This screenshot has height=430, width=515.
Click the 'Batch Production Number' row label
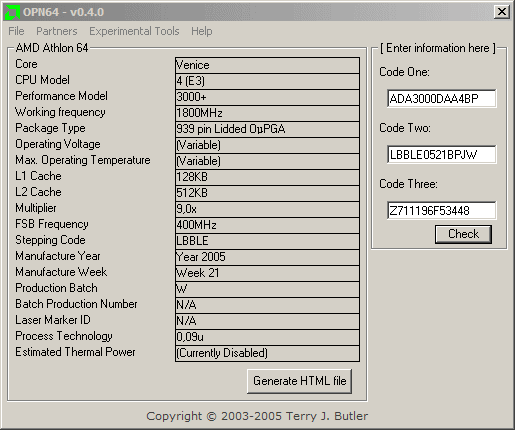coord(76,304)
